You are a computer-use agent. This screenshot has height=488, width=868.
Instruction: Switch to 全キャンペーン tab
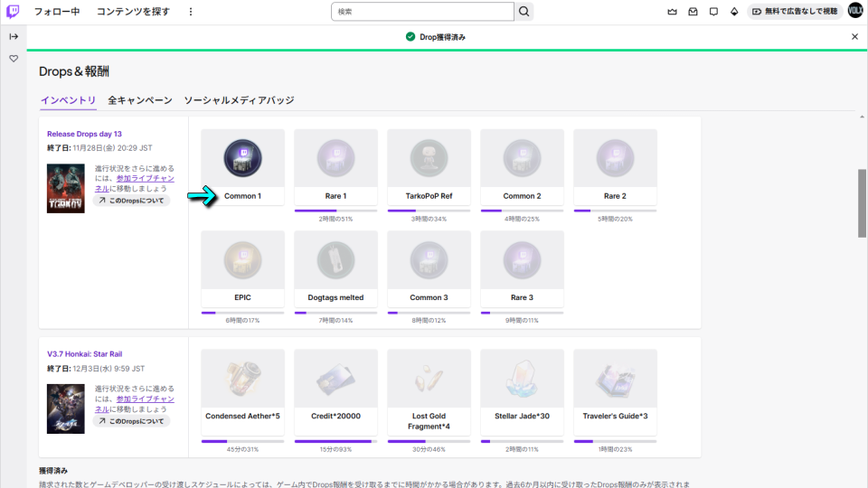140,100
